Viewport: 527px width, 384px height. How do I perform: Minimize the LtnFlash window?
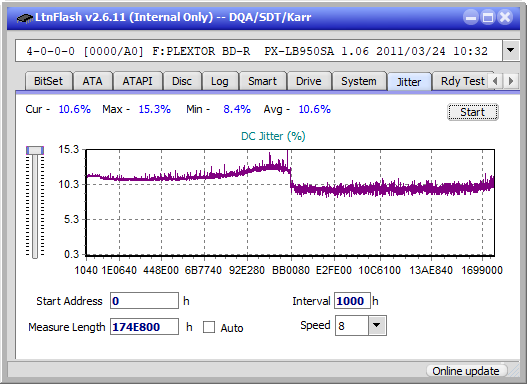tap(471, 17)
